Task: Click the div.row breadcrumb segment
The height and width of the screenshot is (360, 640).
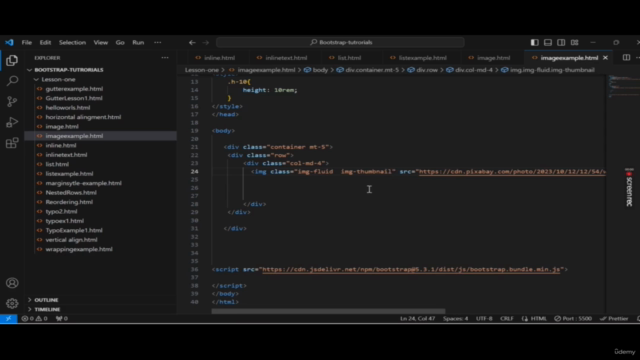Action: [422, 70]
